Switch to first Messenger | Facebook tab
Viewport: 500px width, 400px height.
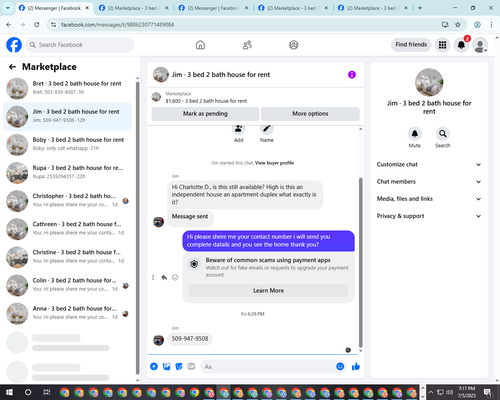(x=54, y=8)
